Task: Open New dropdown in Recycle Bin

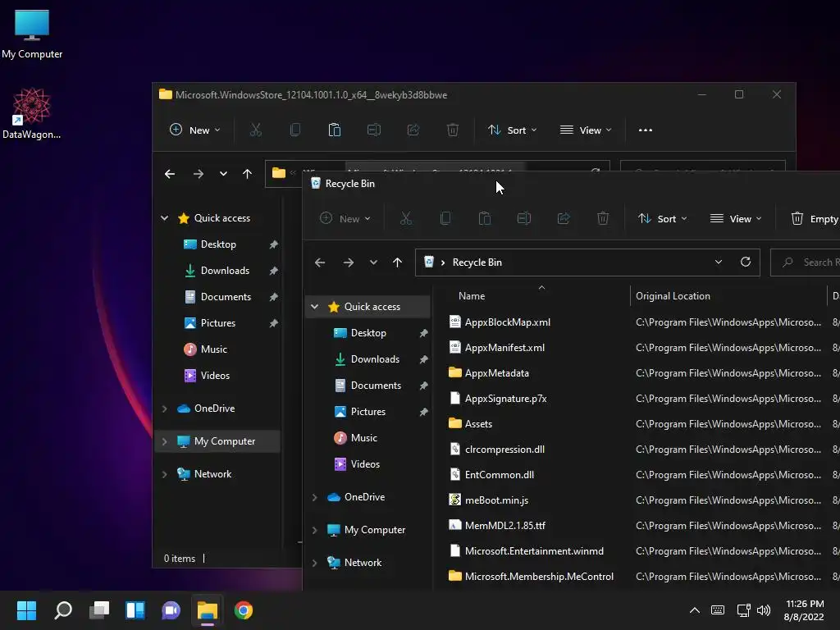Action: [x=345, y=218]
